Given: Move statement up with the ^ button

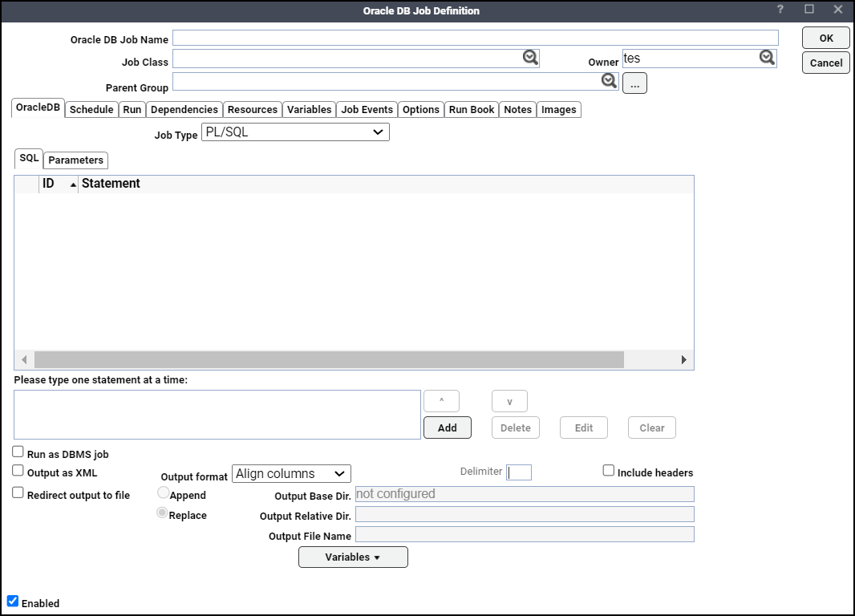Looking at the screenshot, I should click(441, 401).
